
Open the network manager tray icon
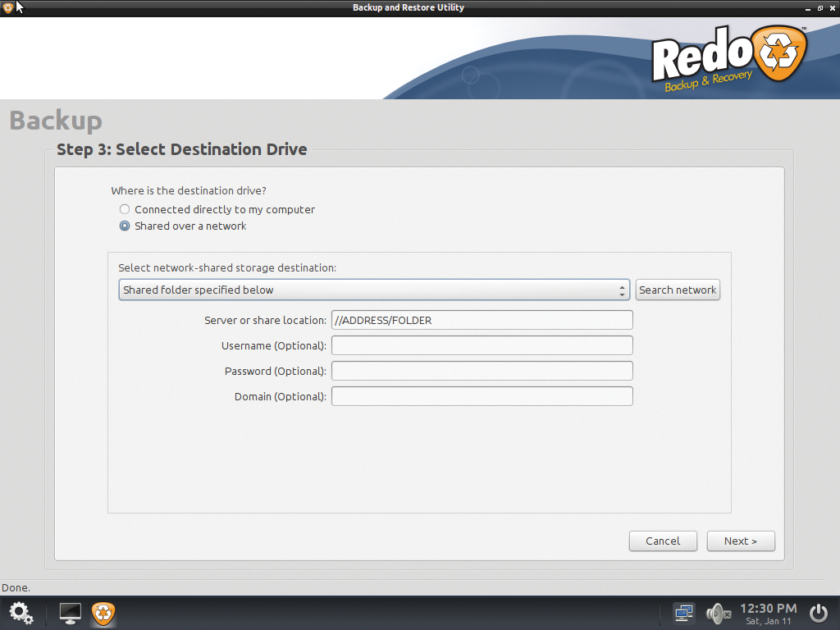point(683,613)
